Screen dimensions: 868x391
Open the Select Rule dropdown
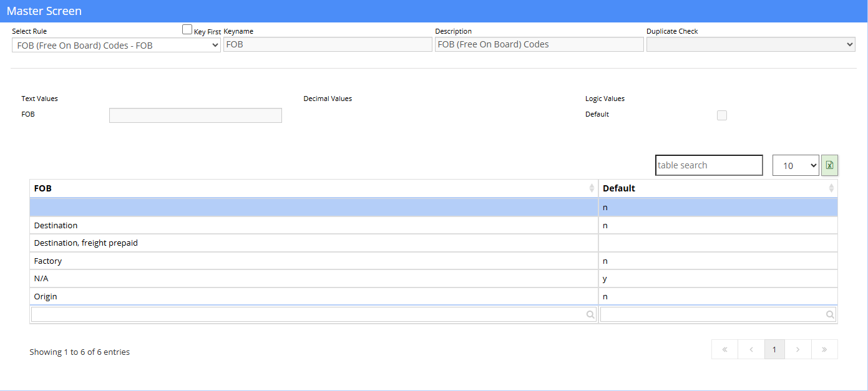click(x=116, y=45)
